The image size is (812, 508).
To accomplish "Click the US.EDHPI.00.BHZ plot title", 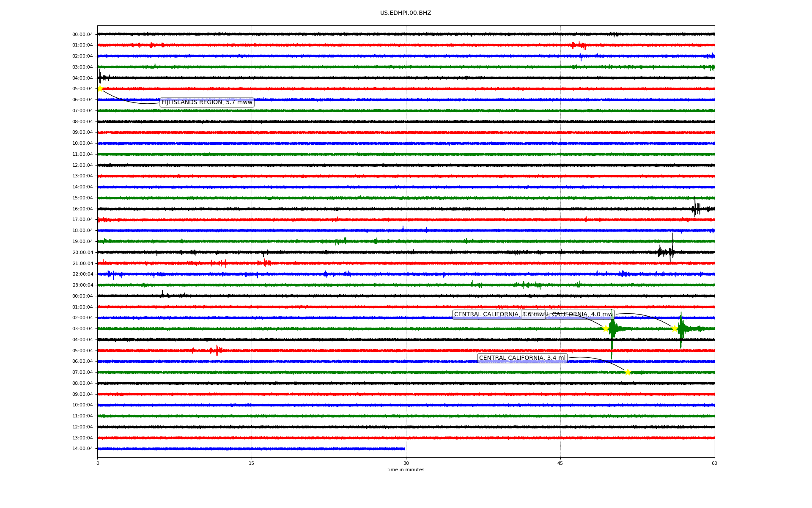I will 406,13.
